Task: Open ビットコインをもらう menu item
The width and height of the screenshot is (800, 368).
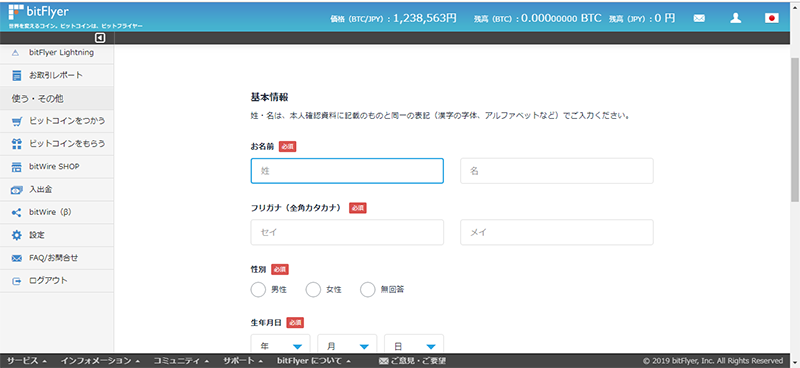Action: [67, 144]
